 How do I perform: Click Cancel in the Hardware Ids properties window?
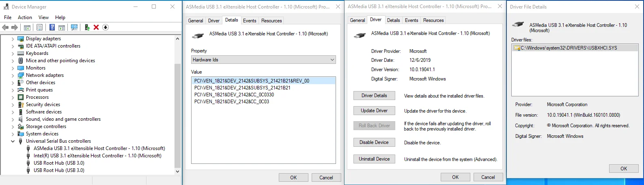tap(326, 178)
